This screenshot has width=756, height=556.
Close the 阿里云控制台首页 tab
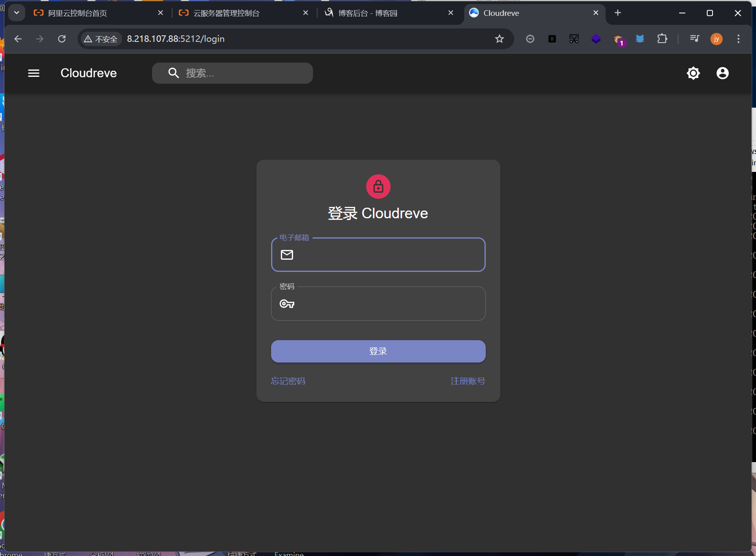tap(161, 13)
